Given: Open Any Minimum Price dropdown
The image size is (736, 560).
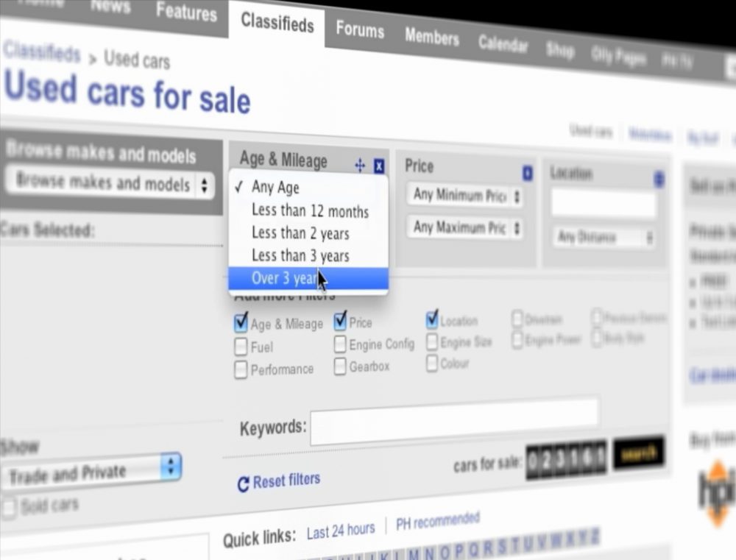Looking at the screenshot, I should pyautogui.click(x=465, y=195).
